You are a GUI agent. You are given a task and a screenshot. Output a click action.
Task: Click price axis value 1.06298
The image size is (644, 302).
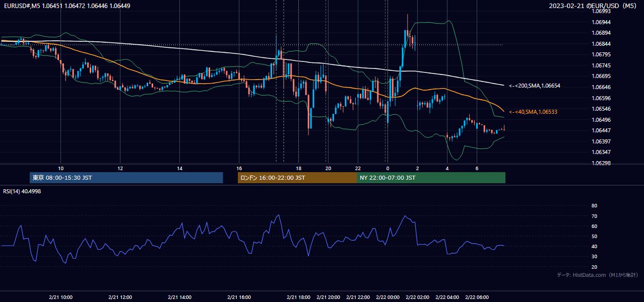[601, 164]
